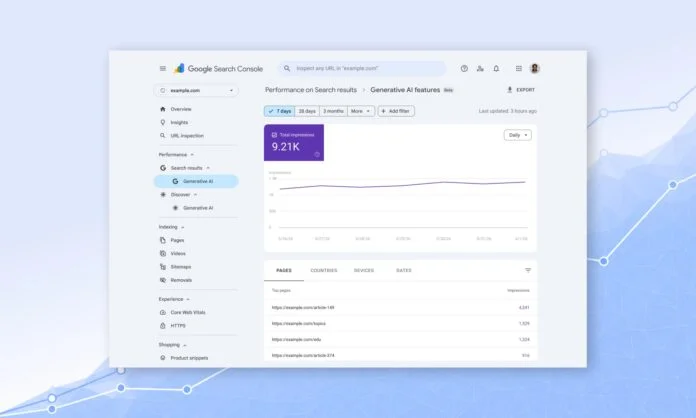Toggle the Total impressions metric checkbox
Viewport: 696px width, 418px height.
tap(274, 134)
